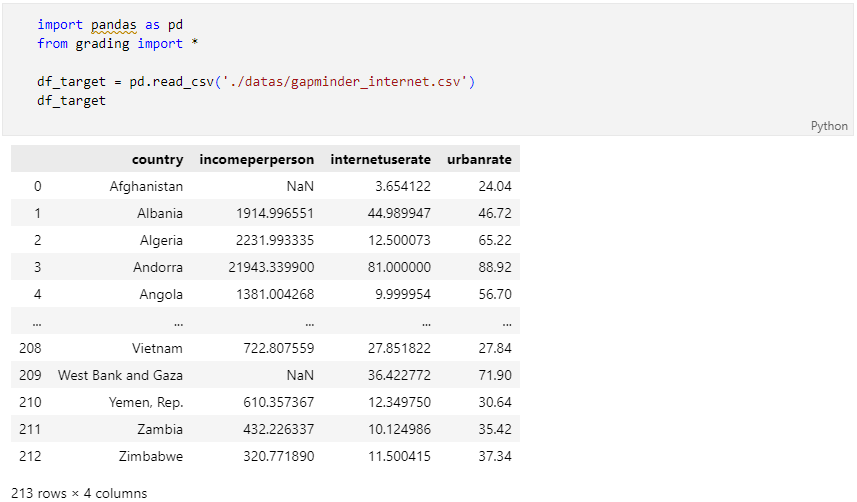Click the internet use rate 36.422772
This screenshot has height=502, width=857.
399,375
